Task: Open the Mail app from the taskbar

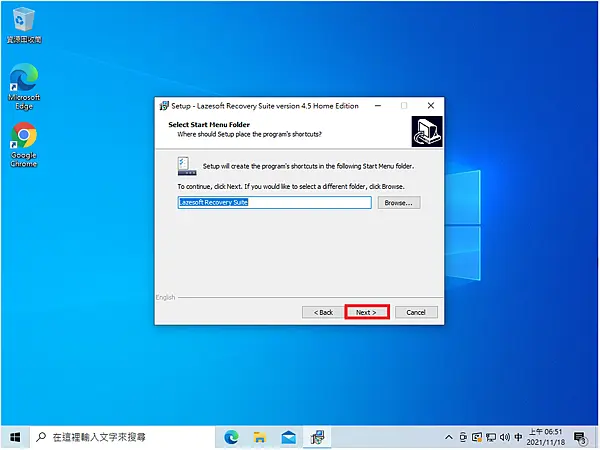Action: tap(289, 437)
